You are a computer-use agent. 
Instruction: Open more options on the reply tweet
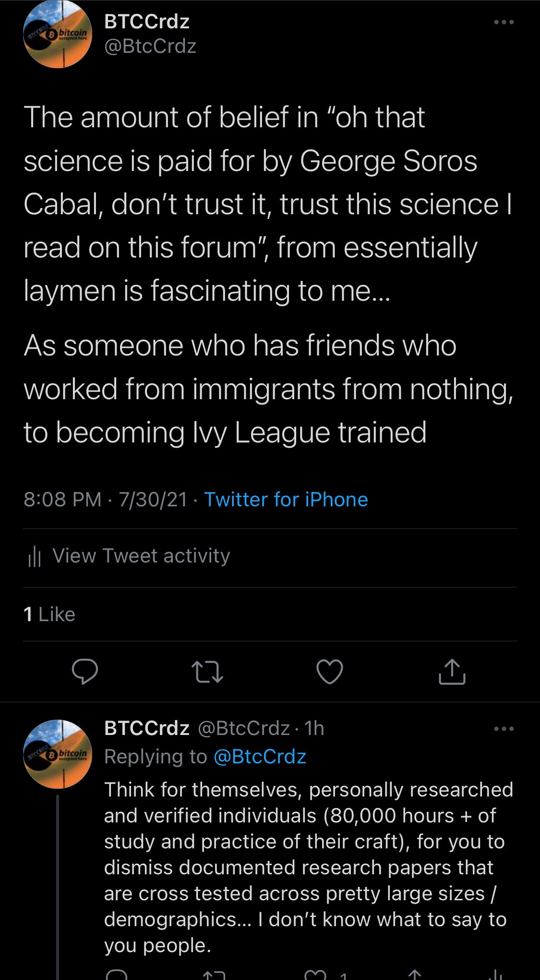click(x=504, y=729)
